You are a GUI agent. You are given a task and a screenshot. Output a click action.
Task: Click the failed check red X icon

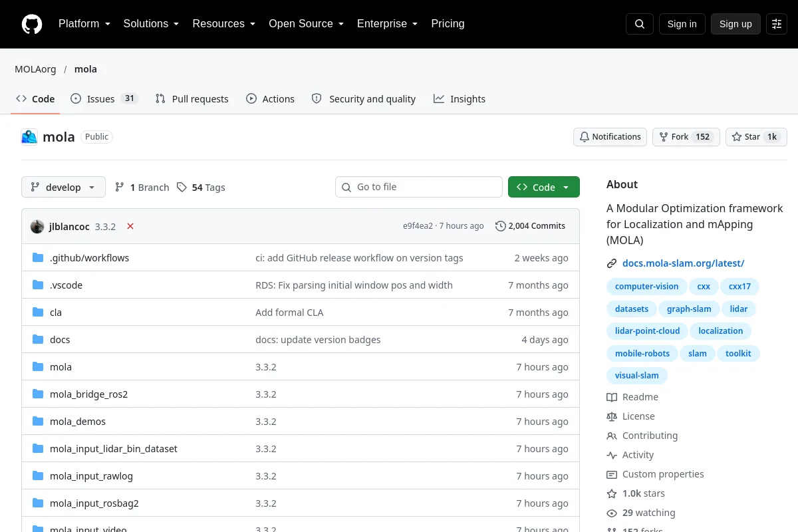130,226
